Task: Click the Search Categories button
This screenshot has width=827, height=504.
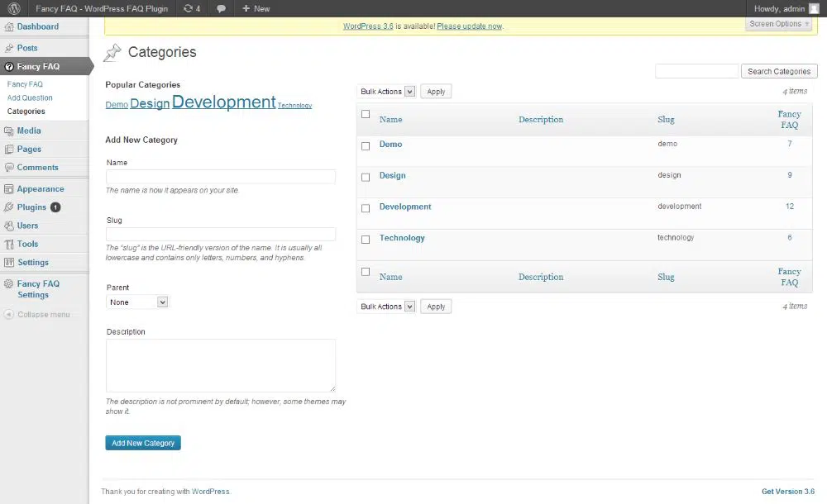Action: tap(779, 72)
